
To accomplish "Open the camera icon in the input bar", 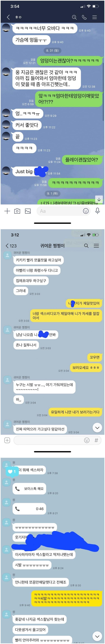I will [x=17, y=211].
